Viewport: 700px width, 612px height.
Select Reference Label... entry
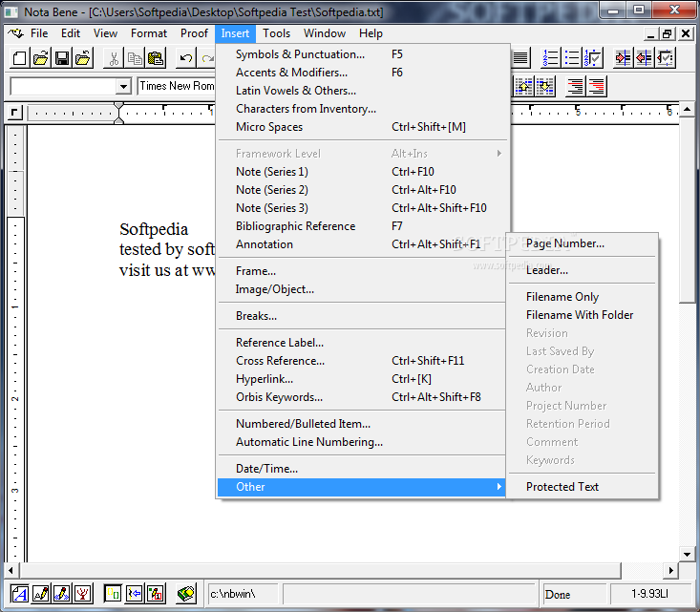point(362,343)
